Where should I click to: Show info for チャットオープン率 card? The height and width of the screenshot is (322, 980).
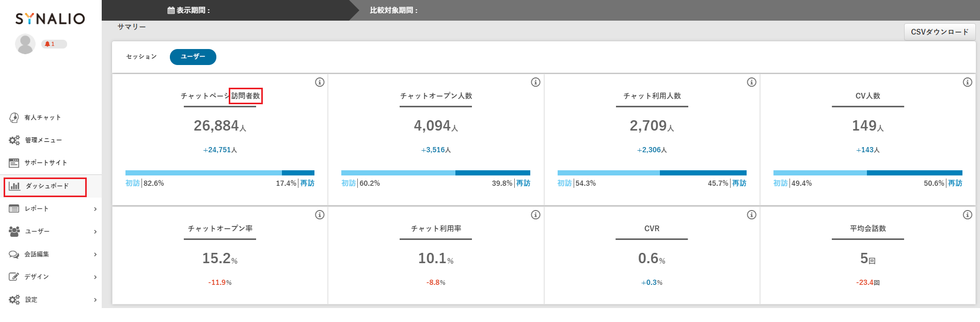(320, 215)
